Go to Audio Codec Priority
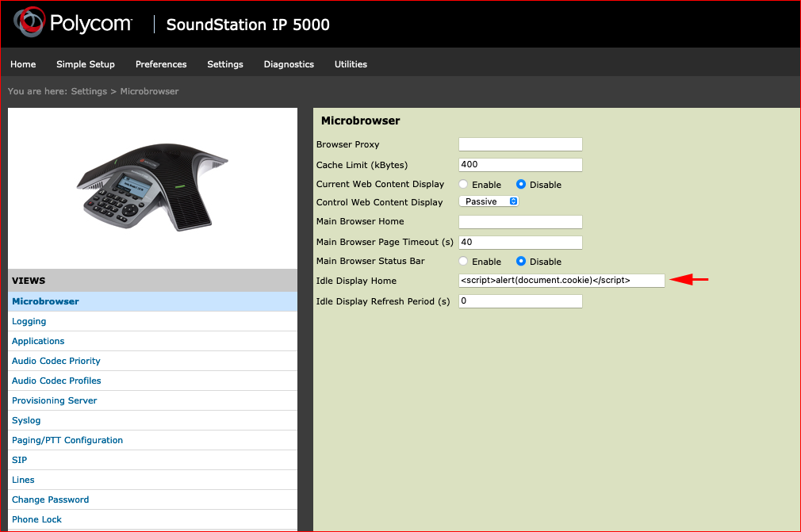This screenshot has height=532, width=801. point(153,361)
